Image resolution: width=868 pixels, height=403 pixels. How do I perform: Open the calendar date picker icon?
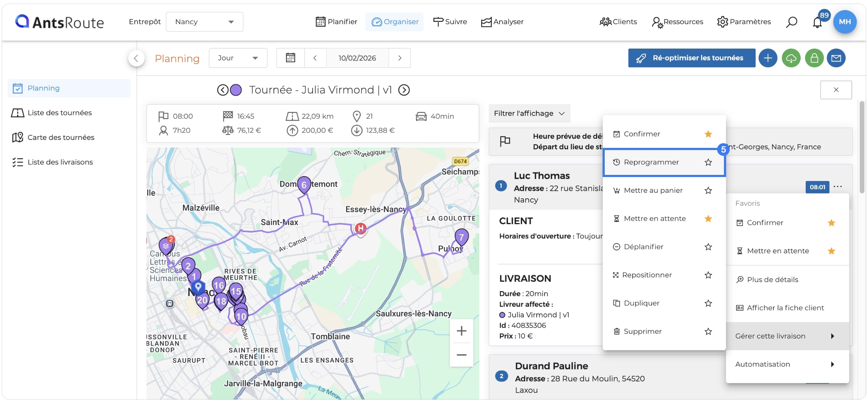[x=290, y=58]
